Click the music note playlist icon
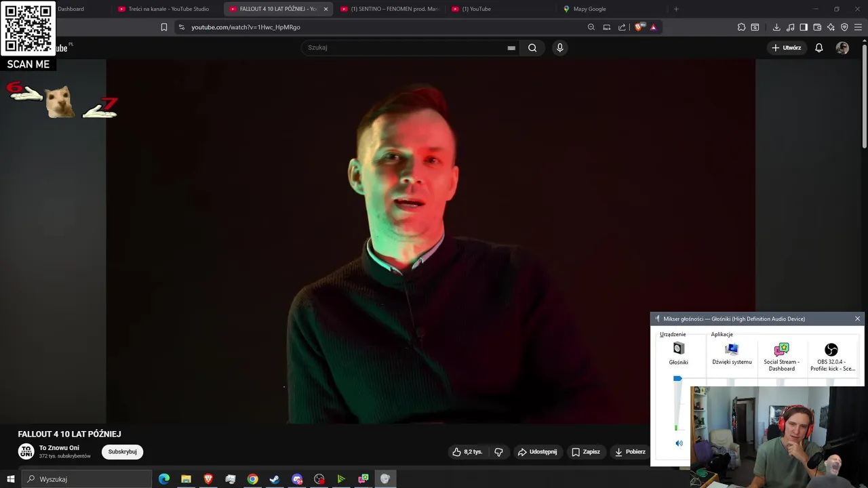This screenshot has width=868, height=488. [791, 27]
